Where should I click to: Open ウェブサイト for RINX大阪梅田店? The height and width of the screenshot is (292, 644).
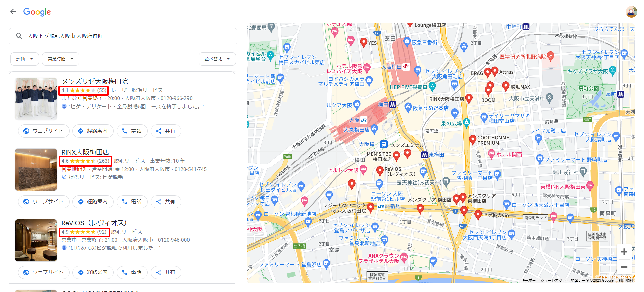click(x=44, y=201)
